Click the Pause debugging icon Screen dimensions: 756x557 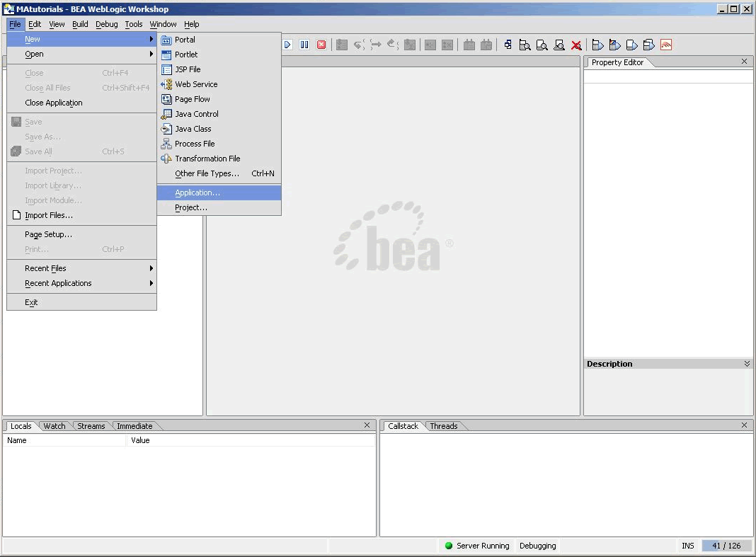[304, 45]
